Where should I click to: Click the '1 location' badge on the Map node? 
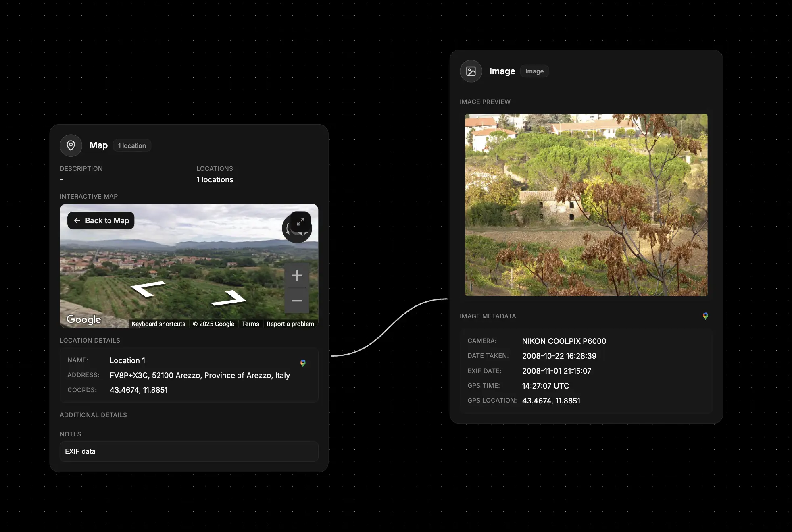coord(132,145)
